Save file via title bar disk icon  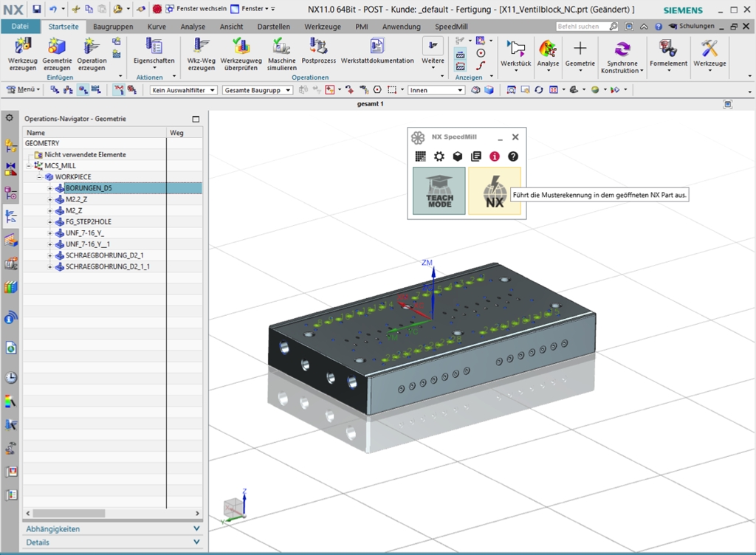37,9
